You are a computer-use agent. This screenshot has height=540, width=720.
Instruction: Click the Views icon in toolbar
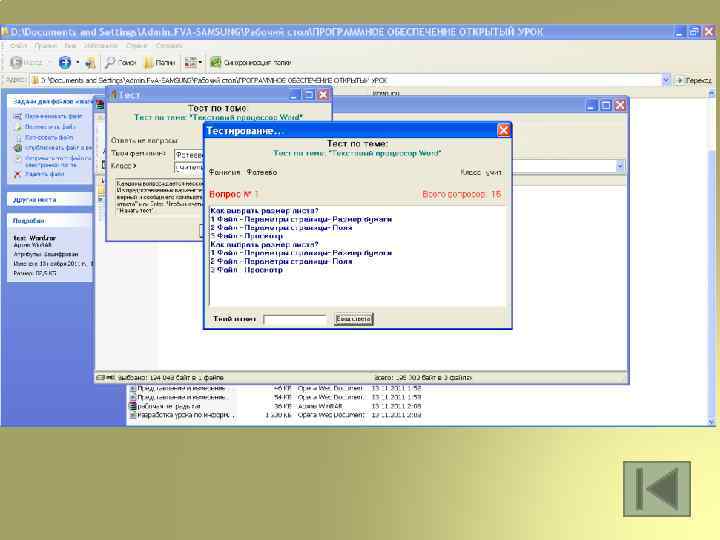tap(190, 62)
